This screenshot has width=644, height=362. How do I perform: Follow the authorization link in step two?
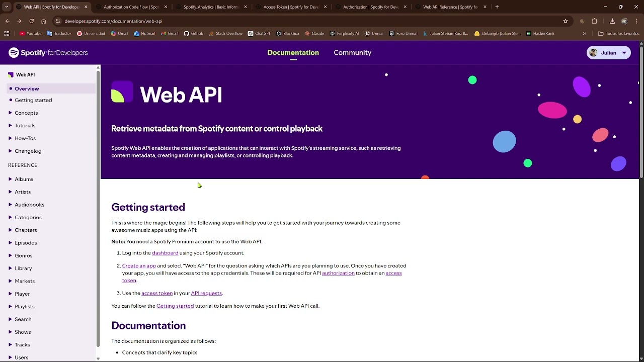(x=338, y=273)
